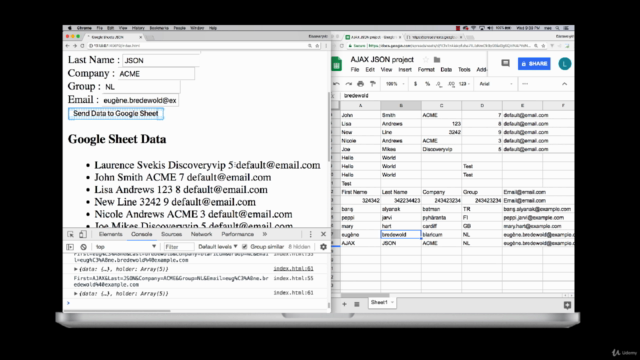
Task: Open the Explore icon at sheet bottom
Action: (567, 305)
